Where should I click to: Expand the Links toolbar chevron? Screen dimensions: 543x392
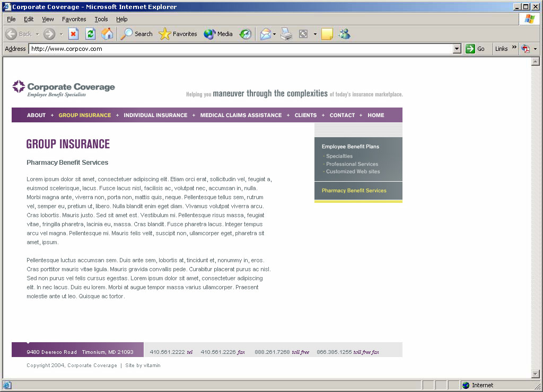(514, 48)
